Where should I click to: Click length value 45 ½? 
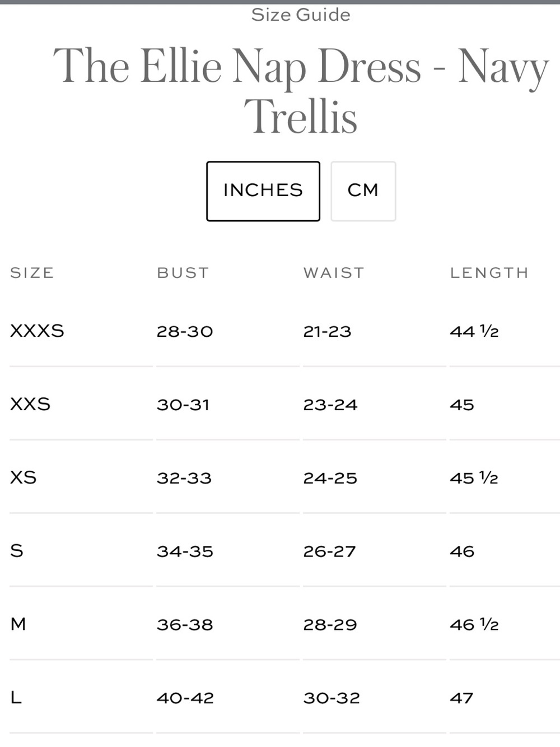[x=474, y=478]
